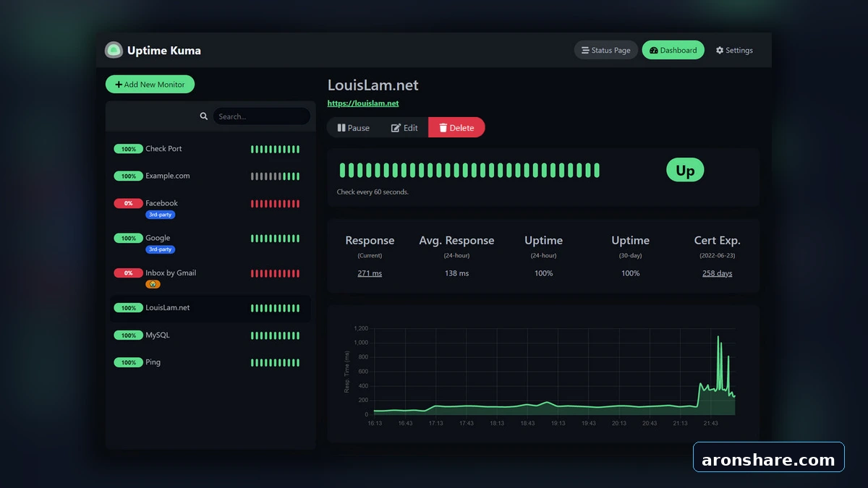
Task: Click the 138 ms average response value
Action: (456, 273)
